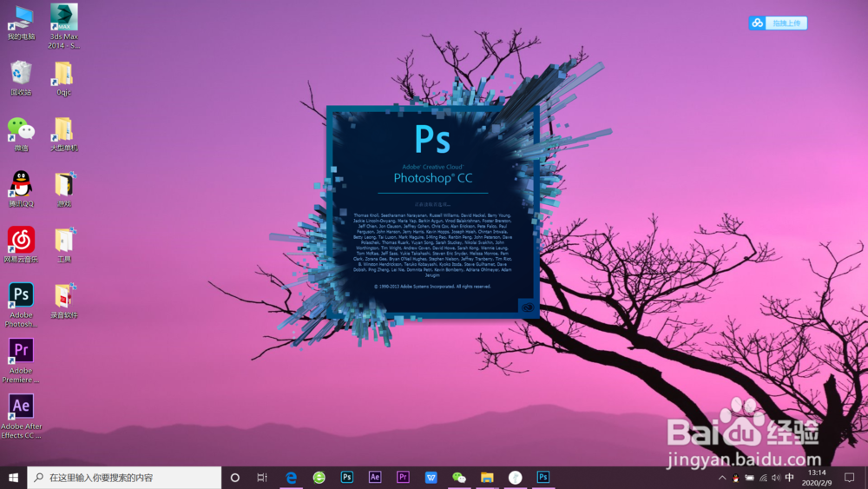Open the notification action center icon
This screenshot has height=489, width=868.
tap(849, 478)
